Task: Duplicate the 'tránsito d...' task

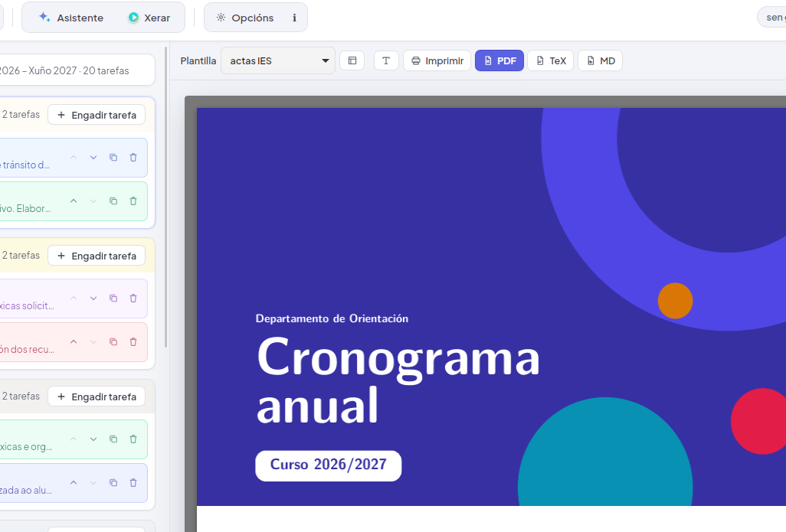Action: tap(113, 157)
